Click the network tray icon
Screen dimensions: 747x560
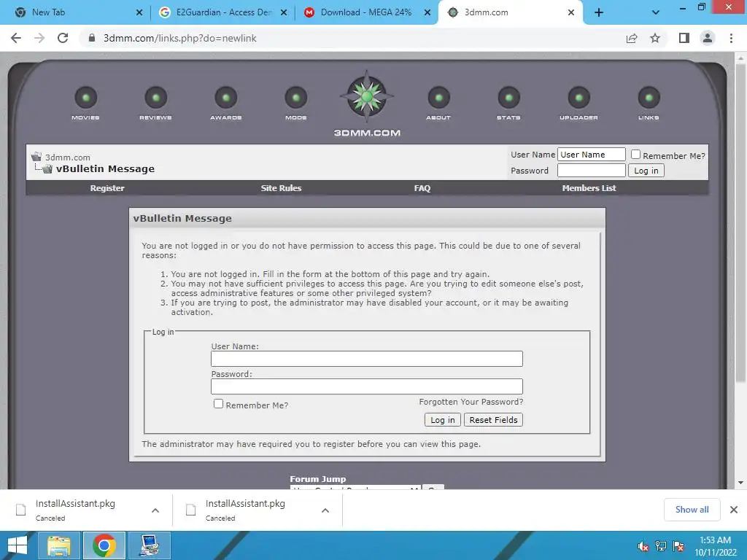[x=661, y=546]
